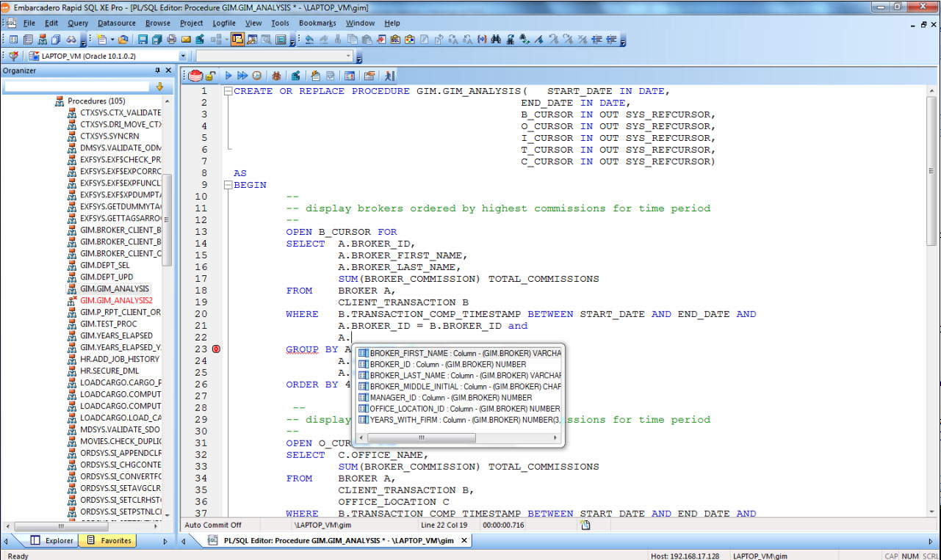
Task: Open the Datasource menu
Action: [x=117, y=23]
